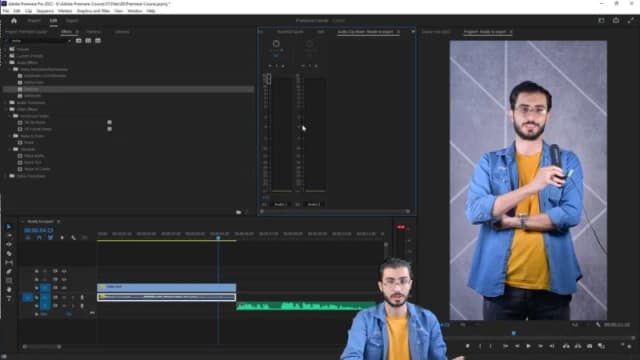Open Quick Export icon in the header bar

(x=616, y=20)
